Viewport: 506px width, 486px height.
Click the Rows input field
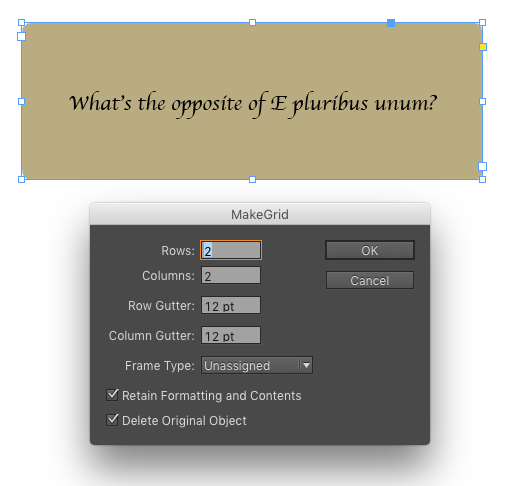click(x=231, y=250)
